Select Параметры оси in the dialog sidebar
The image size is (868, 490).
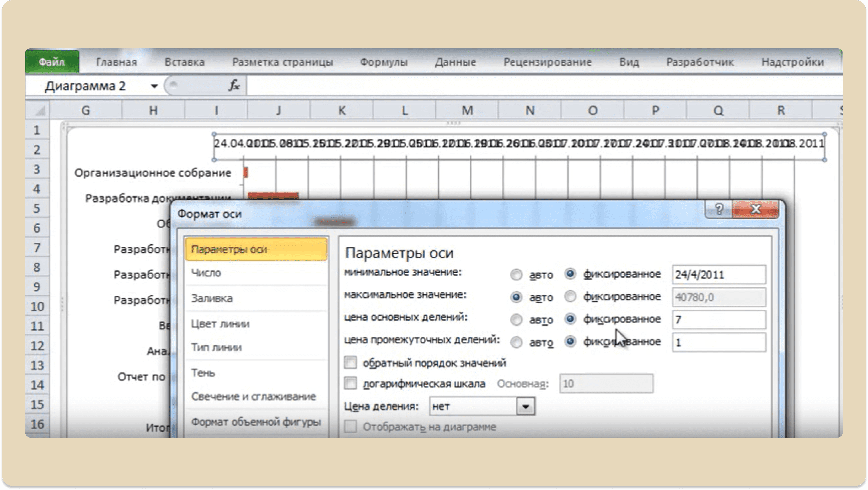point(256,249)
